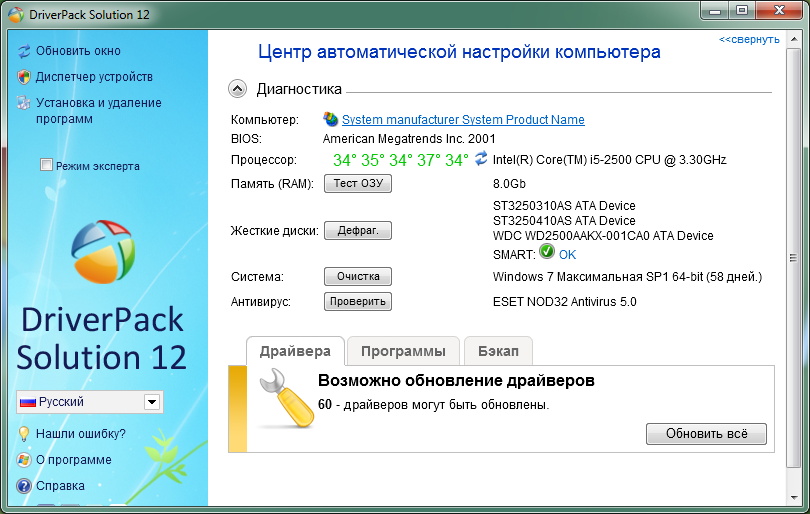Click the 60 драйверов могут быть обновлены text

[x=433, y=404]
